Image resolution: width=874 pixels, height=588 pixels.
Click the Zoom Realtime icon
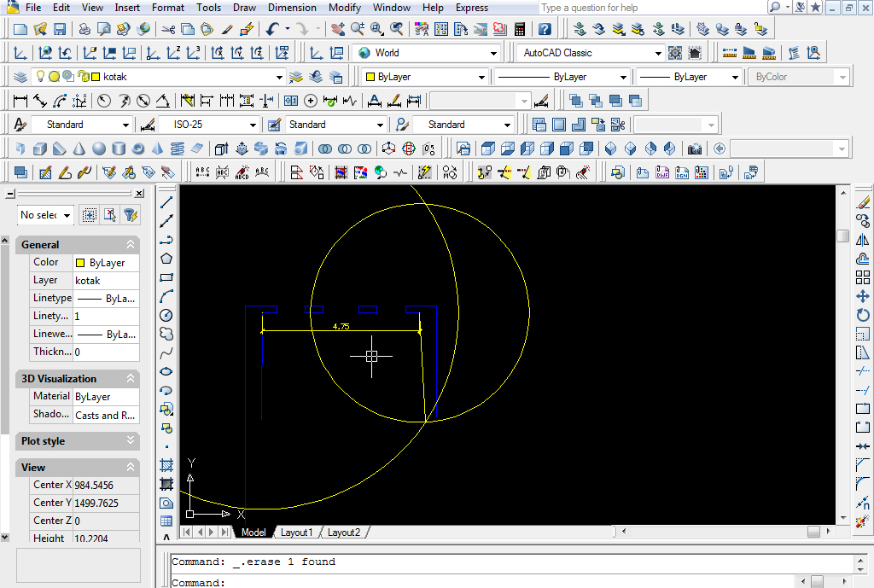pyautogui.click(x=358, y=29)
